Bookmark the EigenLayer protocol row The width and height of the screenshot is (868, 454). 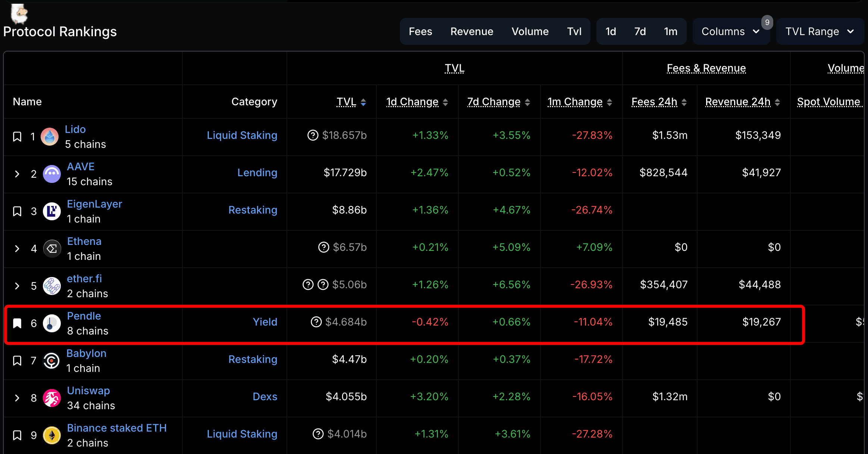17,211
